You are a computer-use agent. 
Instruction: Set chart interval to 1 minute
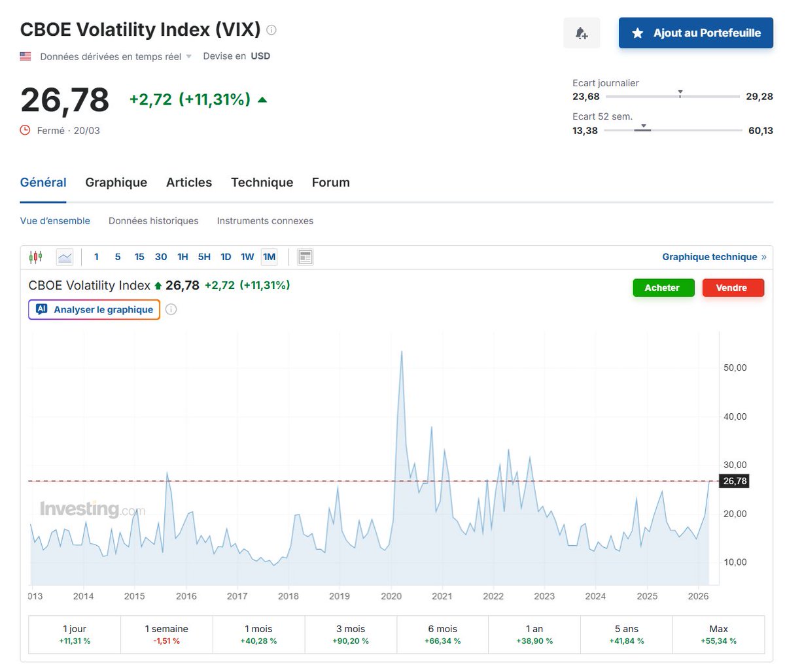96,257
